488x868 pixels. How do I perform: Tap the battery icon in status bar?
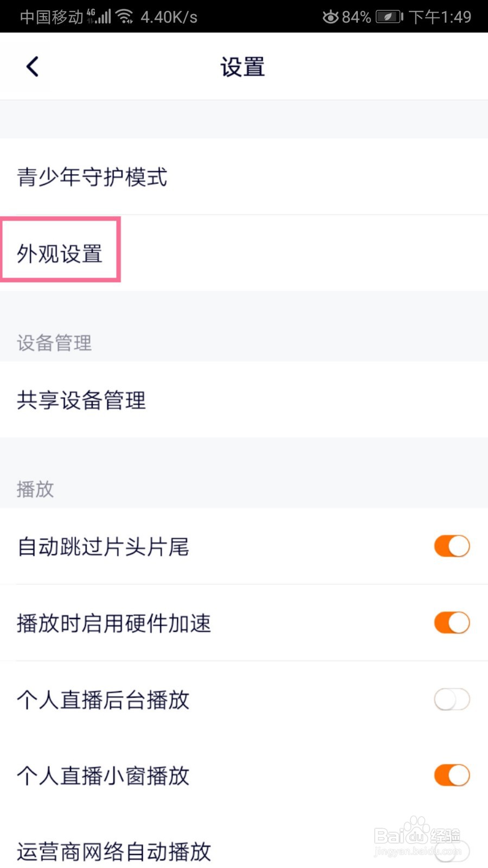[x=389, y=17]
